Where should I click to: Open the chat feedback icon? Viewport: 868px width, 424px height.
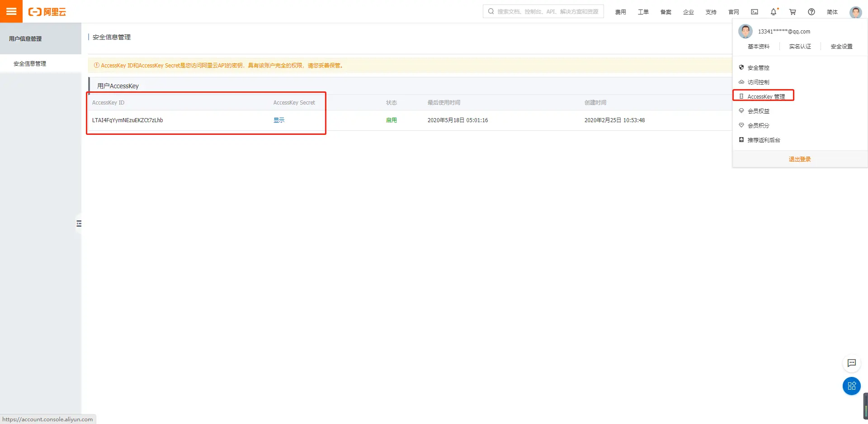point(852,363)
